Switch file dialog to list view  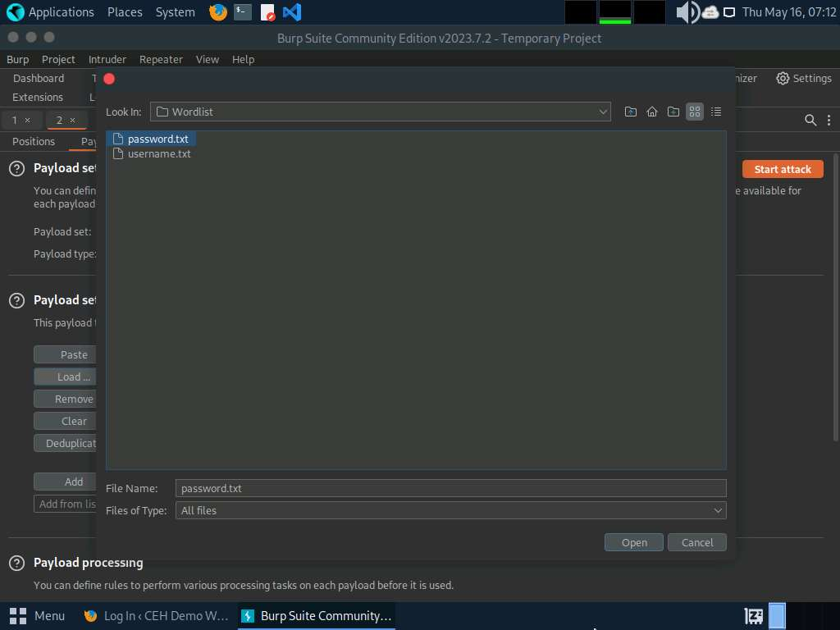695,112
